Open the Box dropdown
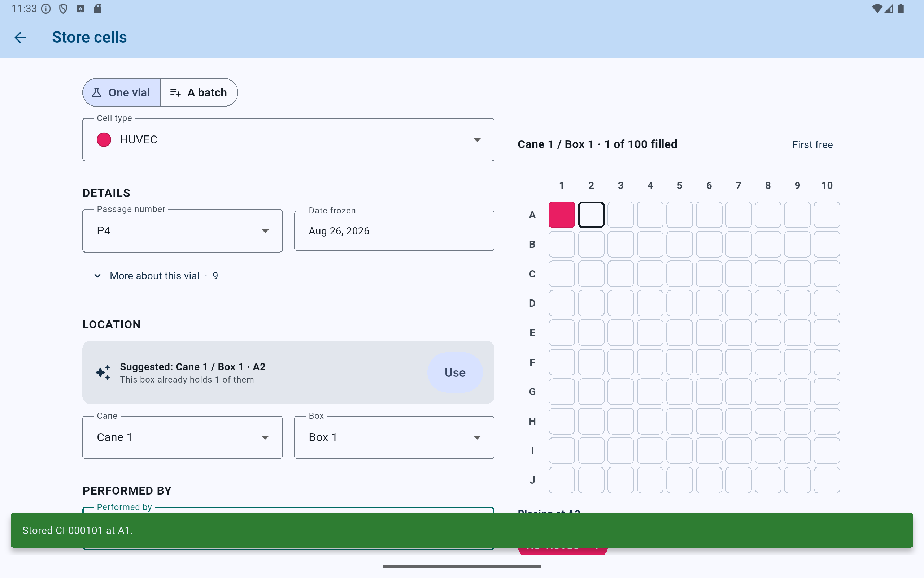Screen dimensions: 924x578 coord(394,437)
